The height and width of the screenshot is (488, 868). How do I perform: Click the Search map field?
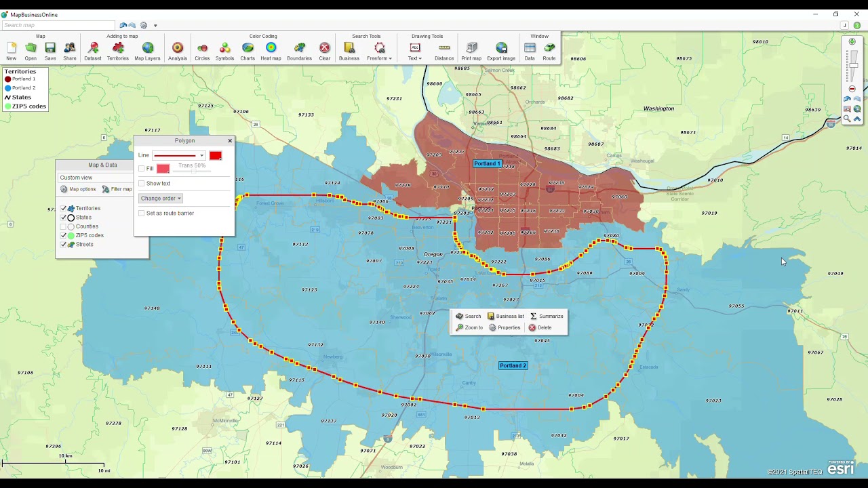58,26
